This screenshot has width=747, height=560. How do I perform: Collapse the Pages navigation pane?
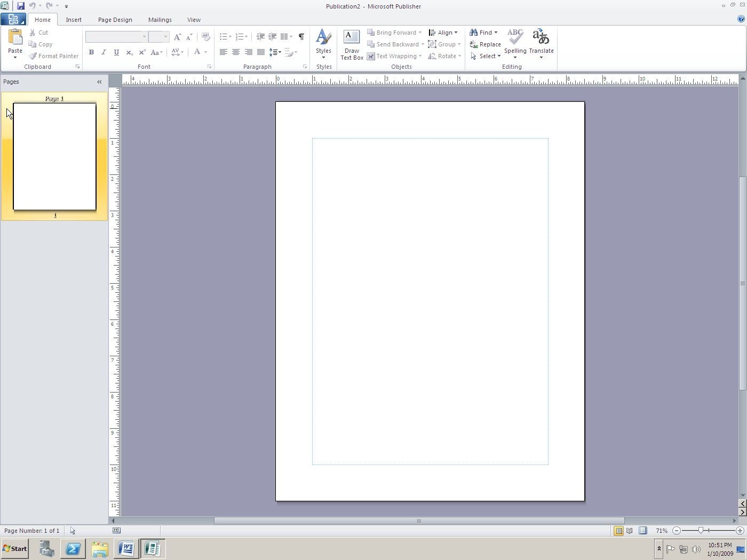coord(99,82)
